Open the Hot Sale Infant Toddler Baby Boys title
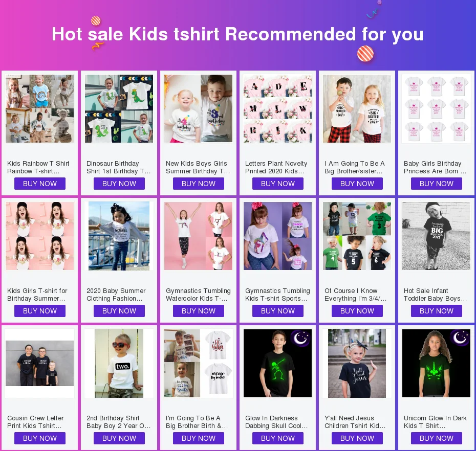The image size is (476, 451). point(435,295)
